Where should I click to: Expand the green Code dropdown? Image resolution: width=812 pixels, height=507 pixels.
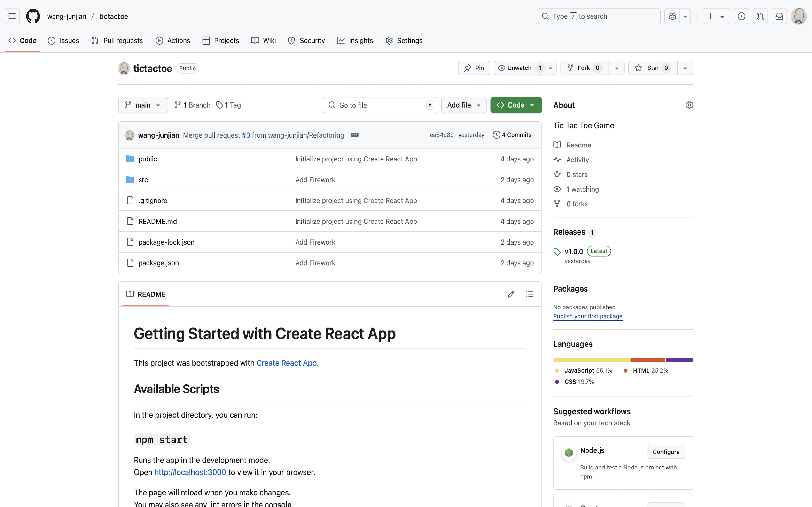click(515, 105)
